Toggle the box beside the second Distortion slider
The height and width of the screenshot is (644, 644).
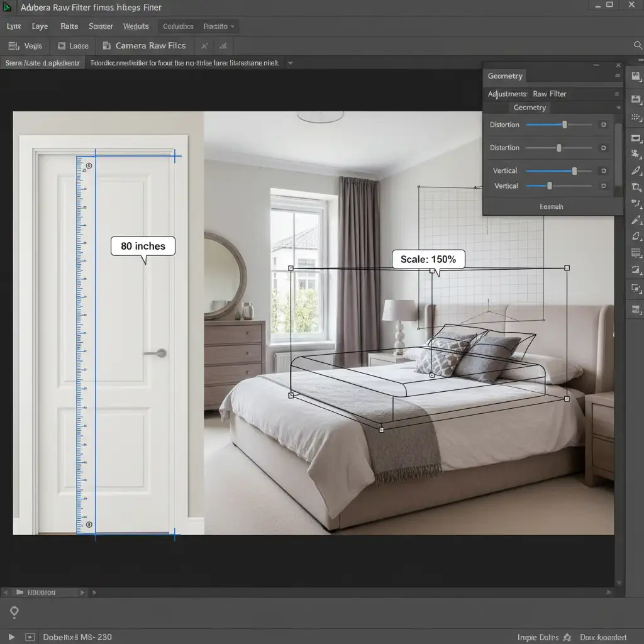pyautogui.click(x=603, y=148)
